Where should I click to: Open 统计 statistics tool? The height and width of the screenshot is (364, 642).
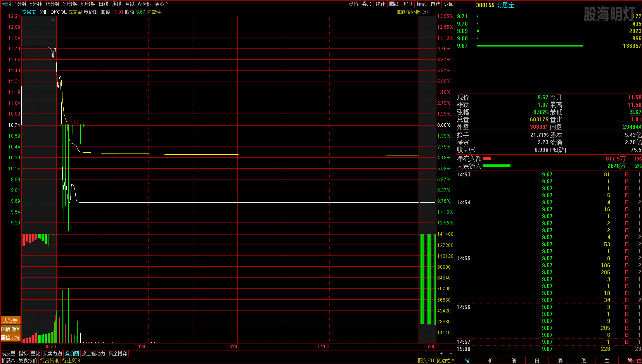[380, 4]
